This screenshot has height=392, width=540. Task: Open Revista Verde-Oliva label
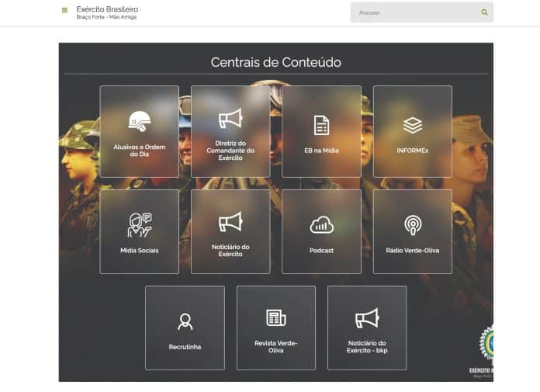tap(276, 347)
